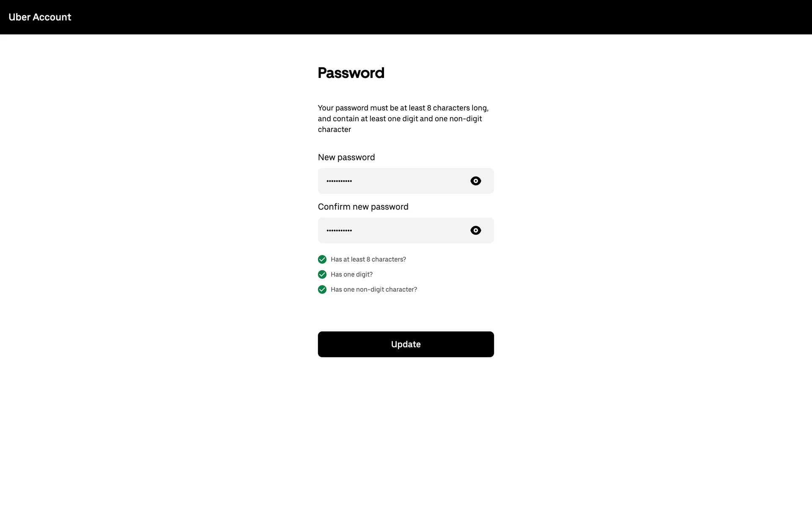Show the New password field text via its eye icon
This screenshot has width=812, height=508.
pos(475,181)
